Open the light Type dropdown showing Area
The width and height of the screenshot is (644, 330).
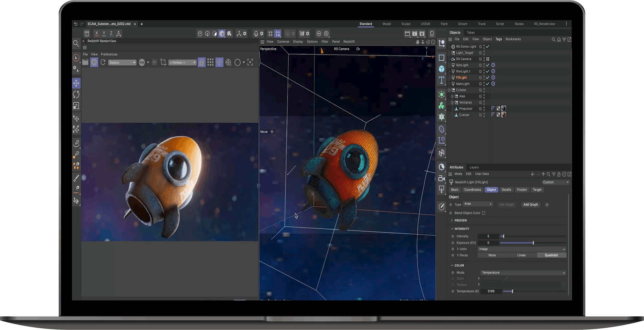pyautogui.click(x=478, y=204)
